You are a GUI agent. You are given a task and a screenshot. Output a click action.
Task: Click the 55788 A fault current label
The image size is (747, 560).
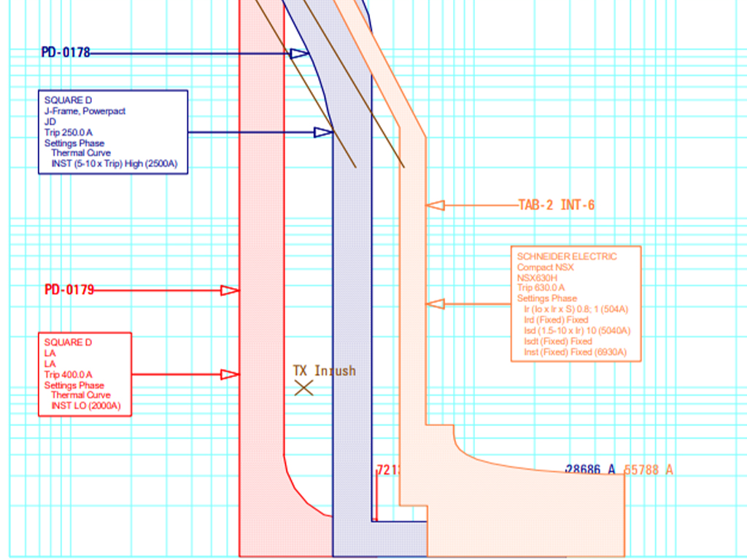coord(649,470)
